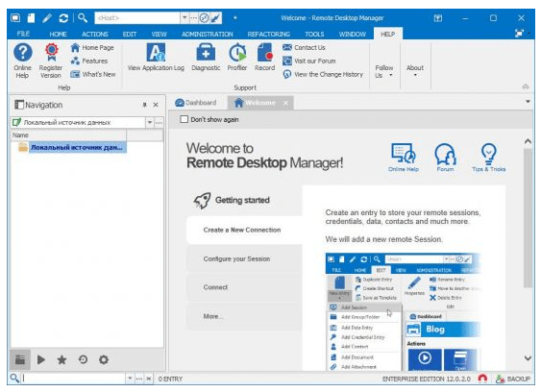This screenshot has height=392, width=541.
Task: Open the Home Page link in ribbon
Action: point(92,48)
